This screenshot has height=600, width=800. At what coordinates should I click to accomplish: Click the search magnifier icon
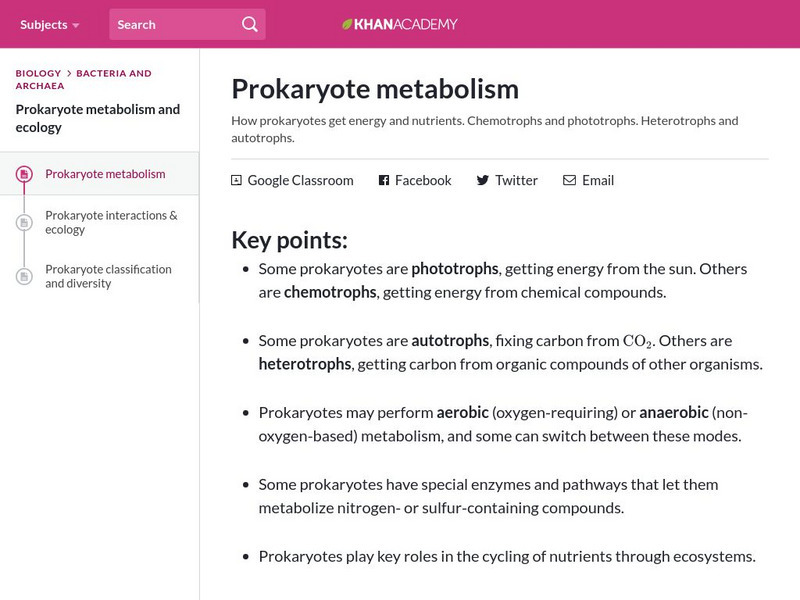click(249, 24)
